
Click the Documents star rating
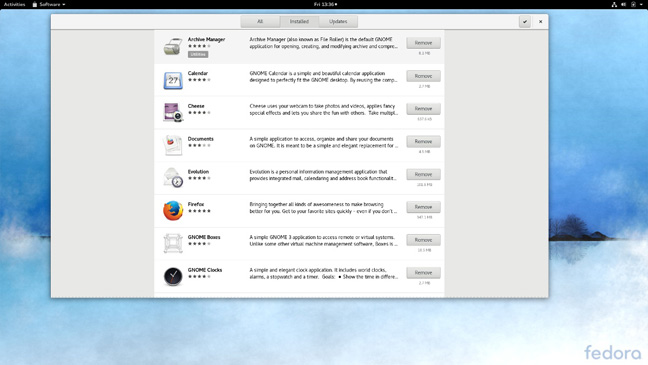click(x=199, y=146)
